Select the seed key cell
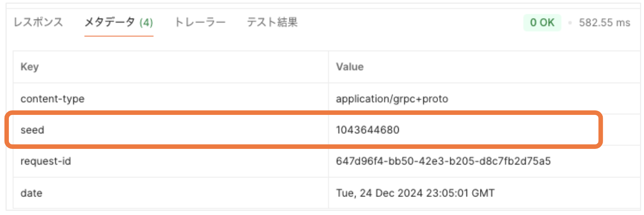The width and height of the screenshot is (644, 215). (x=171, y=130)
